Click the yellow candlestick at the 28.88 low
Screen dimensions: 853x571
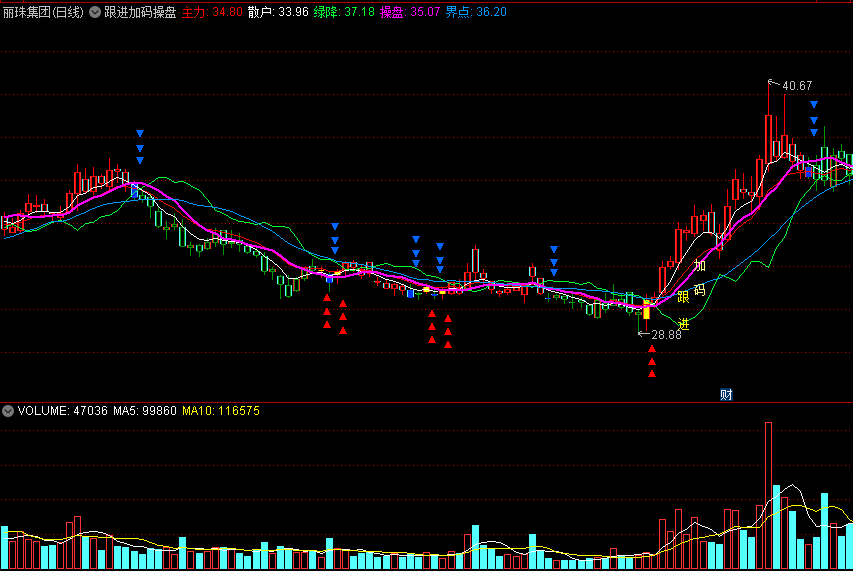[646, 310]
